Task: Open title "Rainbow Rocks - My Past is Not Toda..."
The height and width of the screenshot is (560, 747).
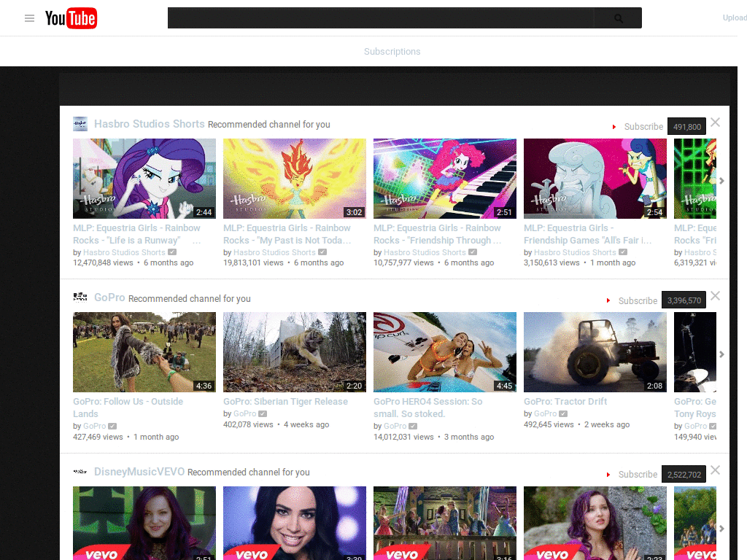Action: (x=287, y=234)
